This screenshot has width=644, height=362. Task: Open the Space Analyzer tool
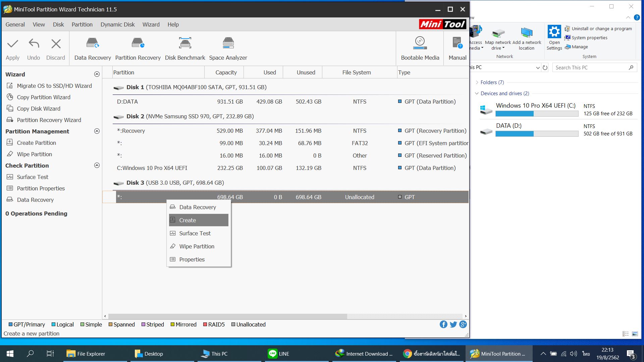(x=228, y=44)
